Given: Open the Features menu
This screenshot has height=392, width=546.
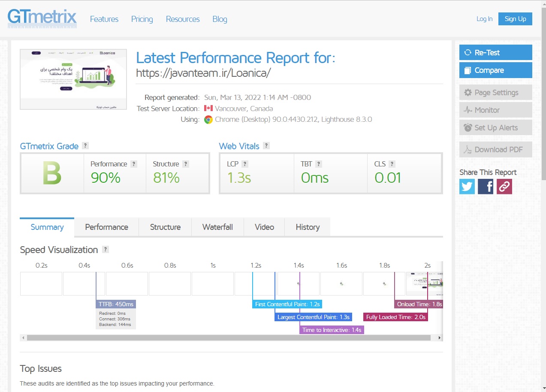Looking at the screenshot, I should (x=104, y=19).
